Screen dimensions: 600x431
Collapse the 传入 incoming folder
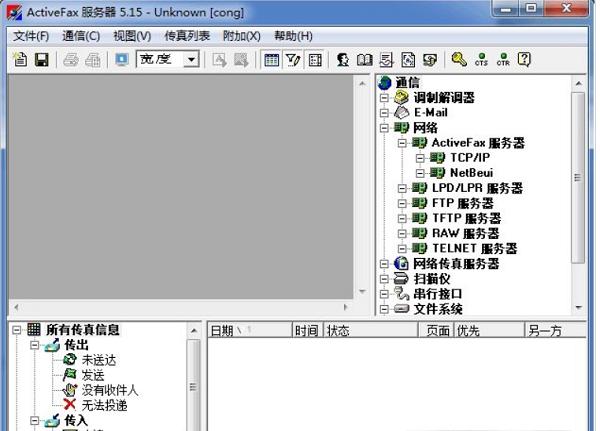click(34, 421)
